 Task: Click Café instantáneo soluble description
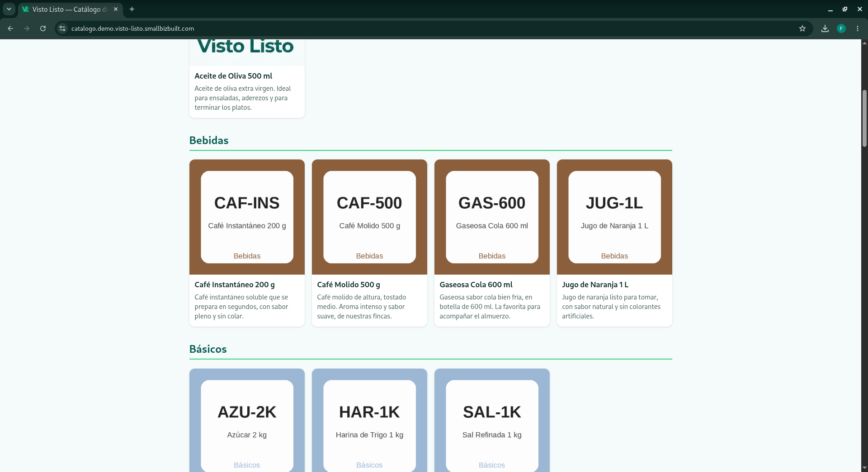point(241,307)
